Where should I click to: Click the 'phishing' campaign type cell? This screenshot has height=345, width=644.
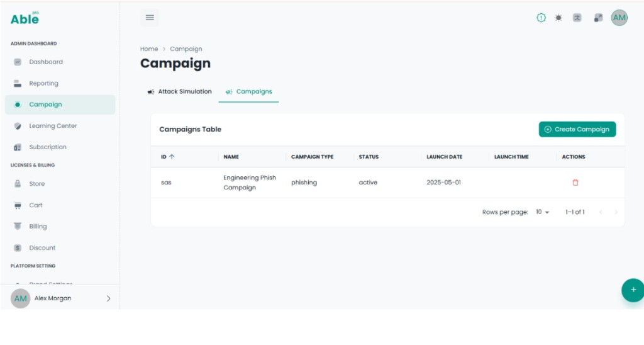[304, 183]
